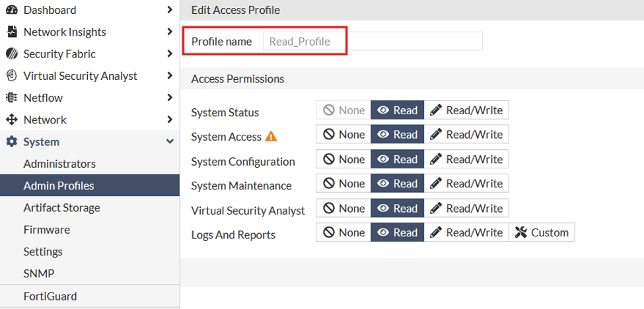Expand the Dashboard menu chevron
The image size is (644, 309).
click(x=170, y=10)
